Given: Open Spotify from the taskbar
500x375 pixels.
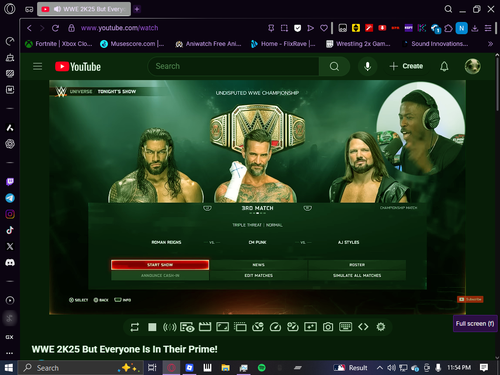Looking at the screenshot, I should 262,368.
